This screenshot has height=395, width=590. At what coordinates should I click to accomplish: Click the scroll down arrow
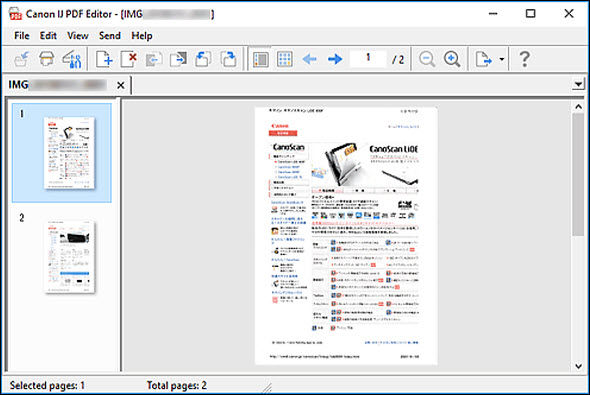point(578,366)
